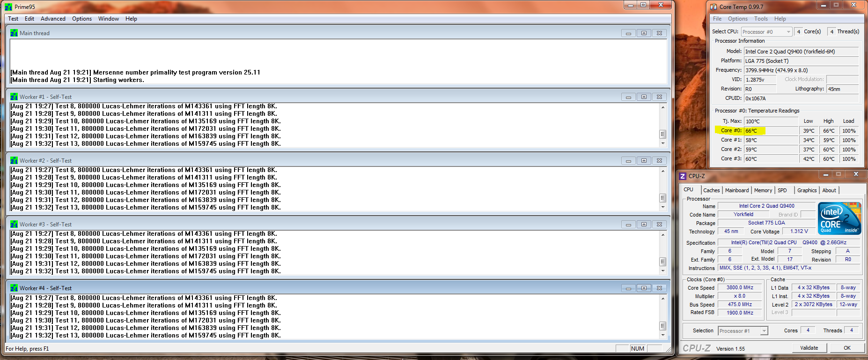Click Worker #1 scrollbar down arrow
The width and height of the screenshot is (868, 360).
tap(662, 143)
